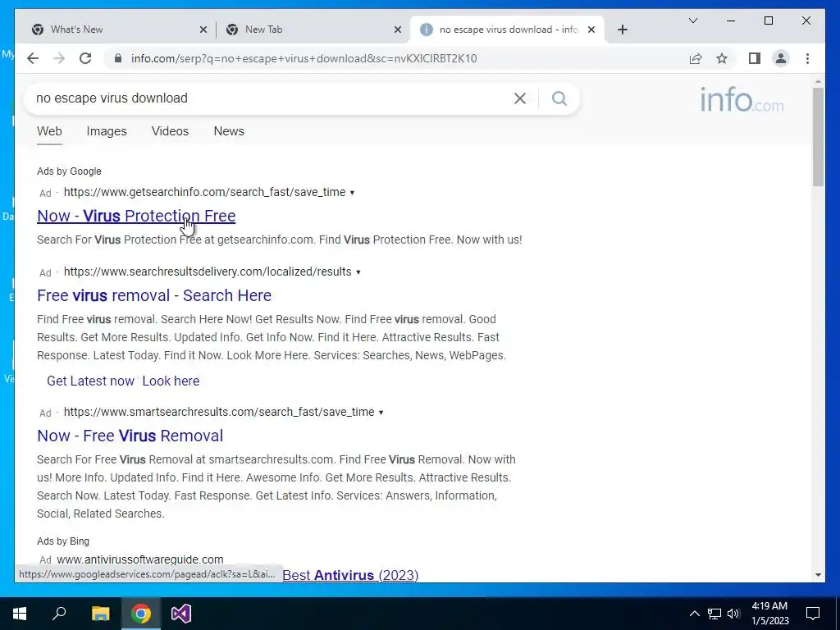Open Best Antivirus (2023) link

(x=350, y=575)
